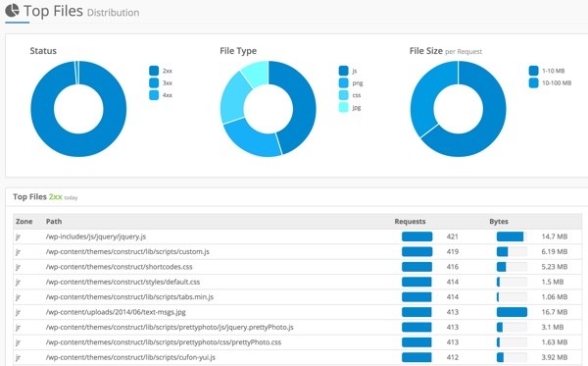This screenshot has height=366, width=588.
Task: Click the 412 requests value
Action: pyautogui.click(x=453, y=357)
